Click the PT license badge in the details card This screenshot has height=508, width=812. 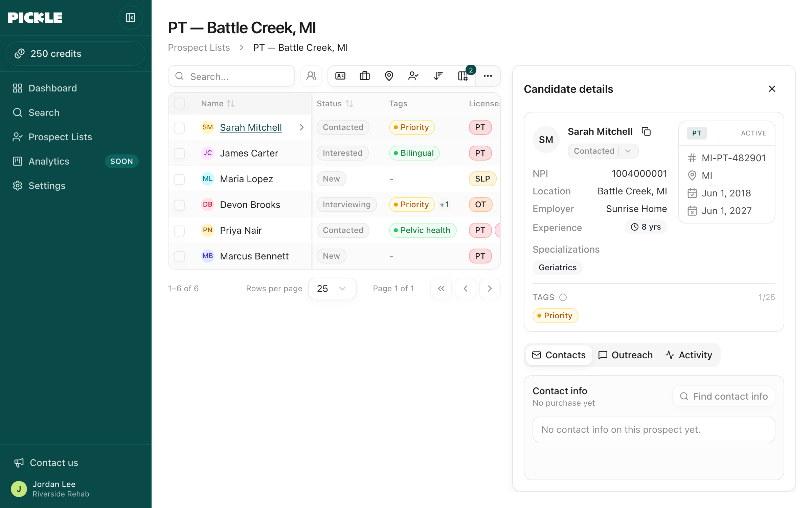point(697,133)
